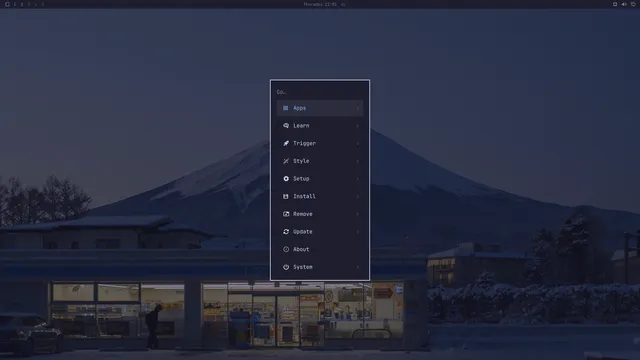Open the Remove menu entry
Image resolution: width=640 pixels, height=360 pixels.
[320, 214]
